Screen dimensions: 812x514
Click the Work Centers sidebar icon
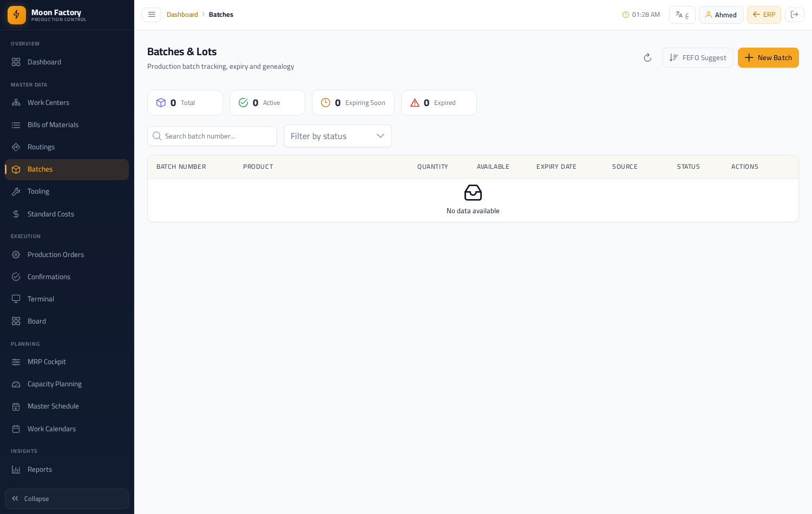16,103
